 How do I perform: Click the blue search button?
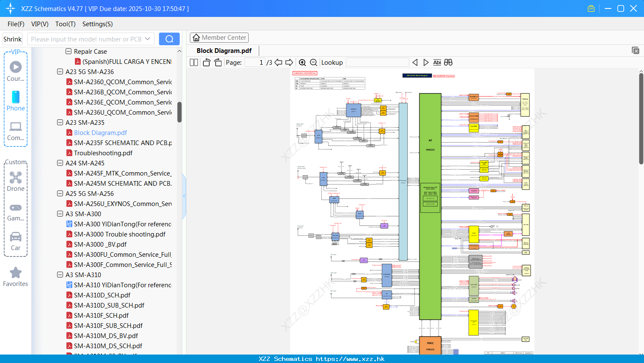(x=169, y=39)
